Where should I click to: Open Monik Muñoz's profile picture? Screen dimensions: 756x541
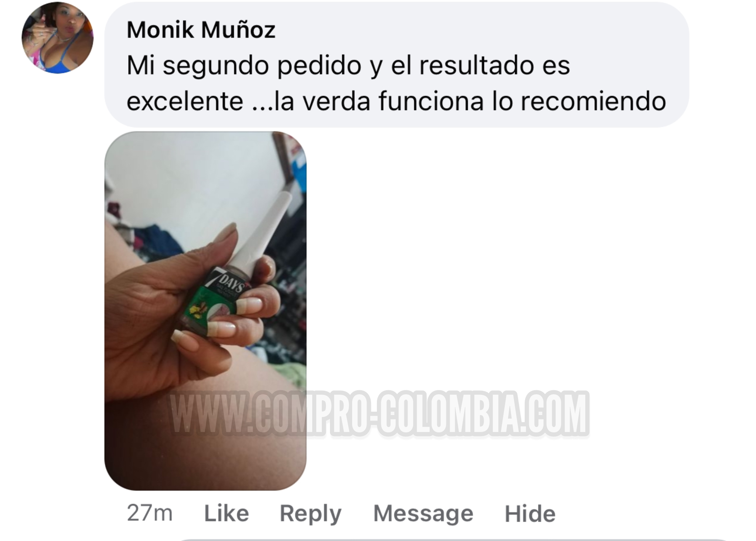tap(57, 38)
